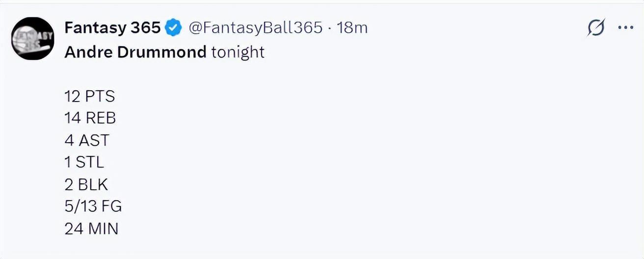644x259 pixels.
Task: Click the 365 in the display name
Action: (146, 28)
